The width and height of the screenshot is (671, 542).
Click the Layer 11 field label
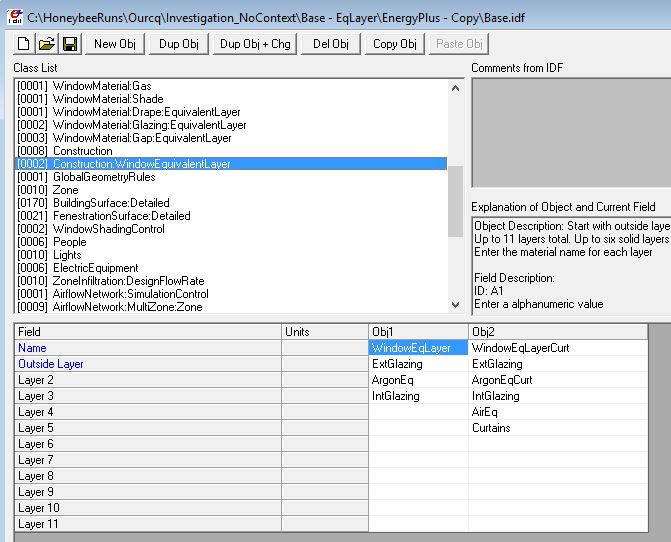click(148, 524)
